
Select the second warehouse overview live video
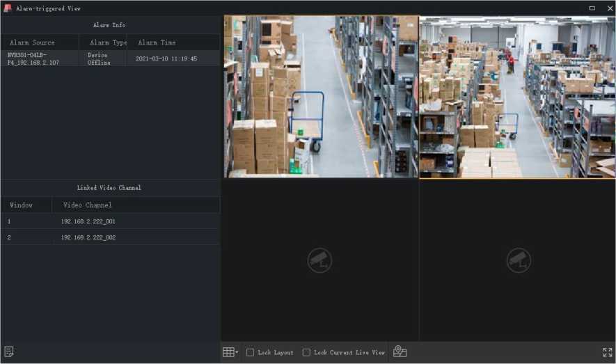(x=517, y=97)
